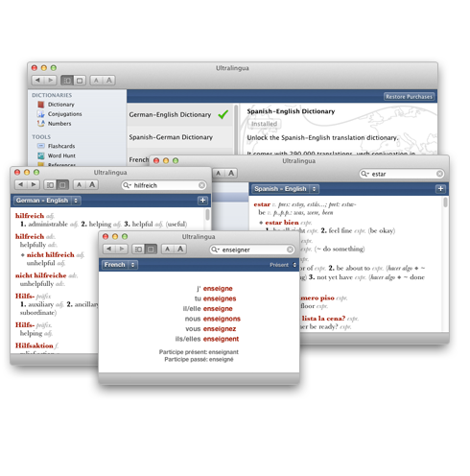The image size is (470, 476).
Task: Open the Présent tense dropdown
Action: [x=283, y=265]
